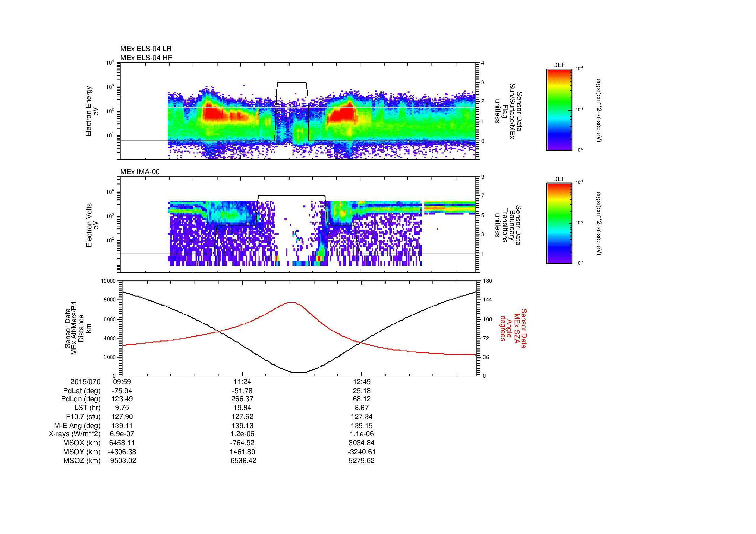Click the F10.7 value 127.62
756x534 pixels.
242,416
